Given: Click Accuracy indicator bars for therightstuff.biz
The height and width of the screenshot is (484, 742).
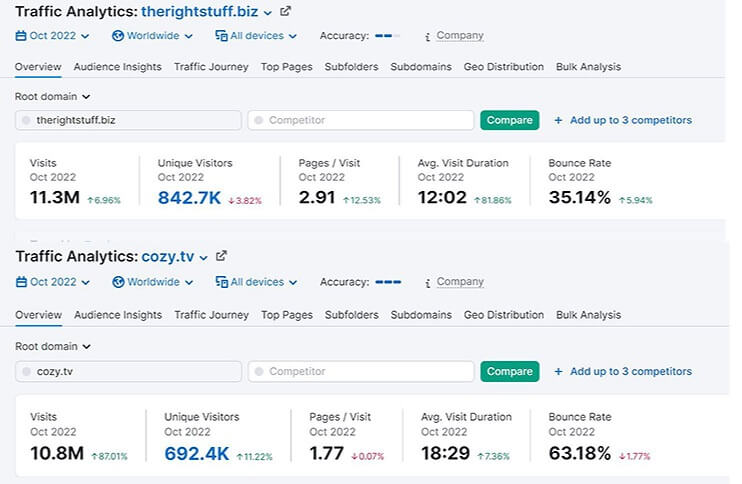Looking at the screenshot, I should pyautogui.click(x=388, y=35).
